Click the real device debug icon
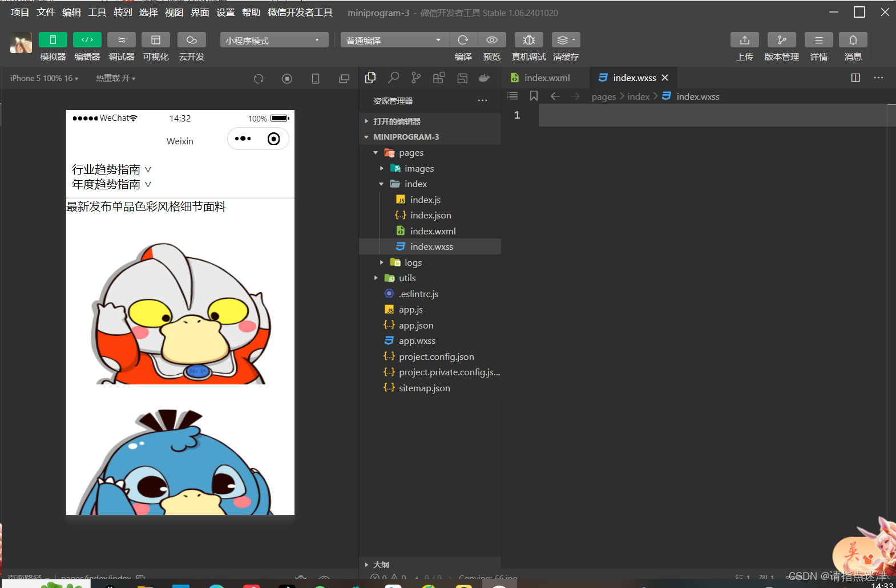Screen dimensions: 896x588 (529, 40)
